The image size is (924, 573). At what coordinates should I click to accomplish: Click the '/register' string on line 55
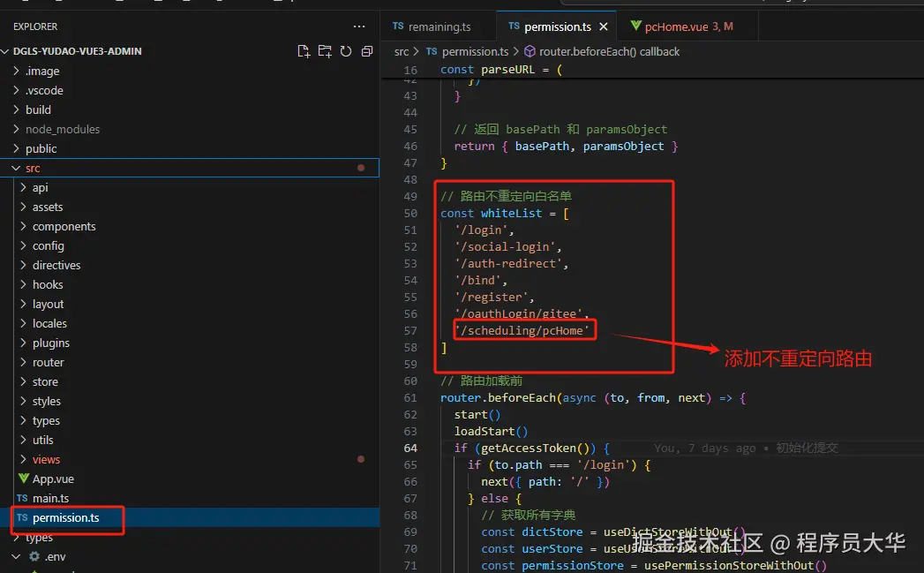coord(492,298)
